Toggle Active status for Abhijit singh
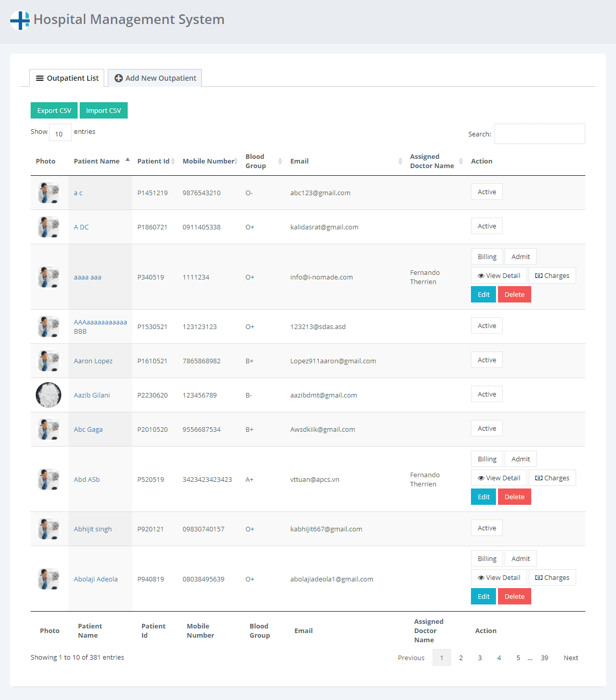The height and width of the screenshot is (700, 616). click(x=486, y=528)
